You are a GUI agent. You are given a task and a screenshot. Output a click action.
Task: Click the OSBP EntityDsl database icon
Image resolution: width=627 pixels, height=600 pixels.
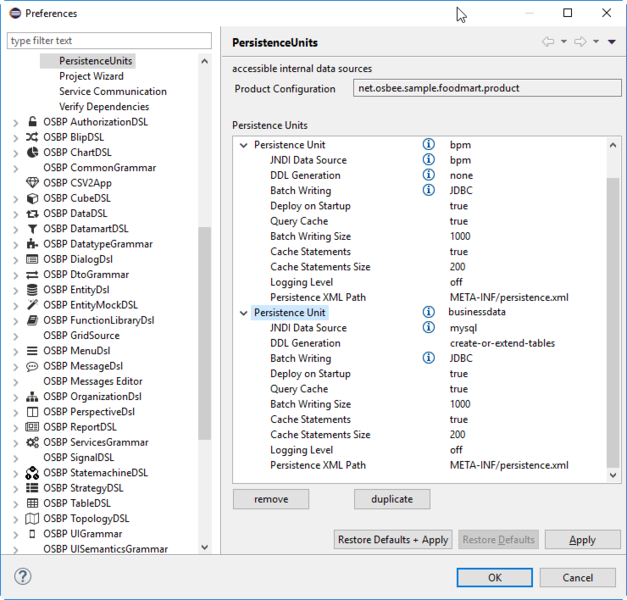(32, 290)
